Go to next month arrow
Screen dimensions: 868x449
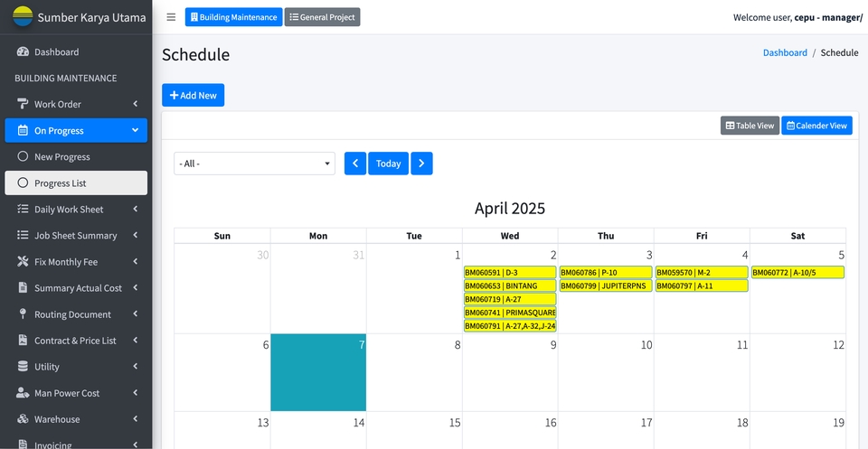(422, 164)
